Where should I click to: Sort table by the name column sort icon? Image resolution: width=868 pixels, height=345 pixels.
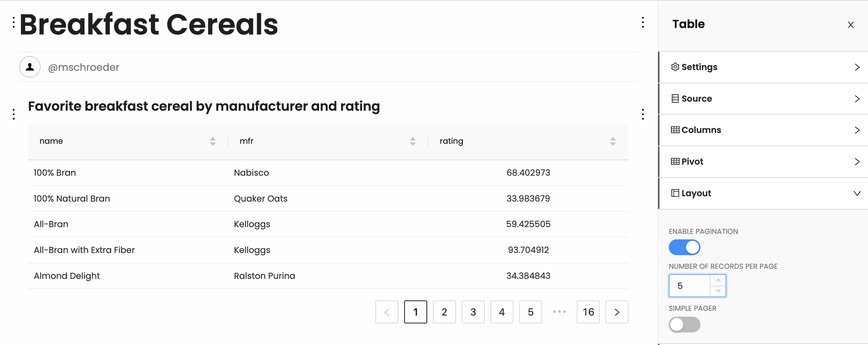[x=213, y=141]
